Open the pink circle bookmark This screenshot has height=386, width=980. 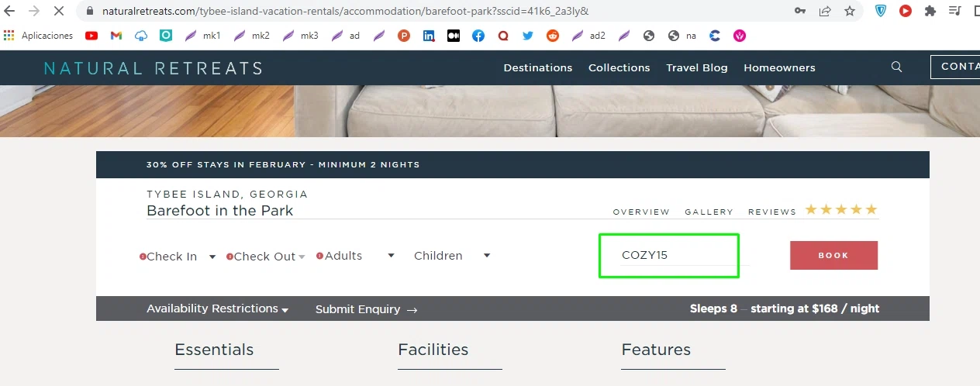740,36
